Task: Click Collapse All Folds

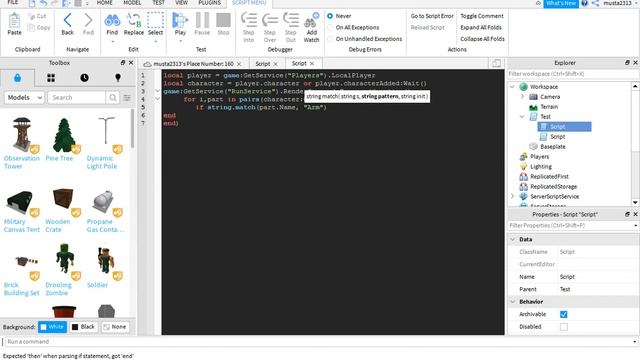Action: click(482, 39)
